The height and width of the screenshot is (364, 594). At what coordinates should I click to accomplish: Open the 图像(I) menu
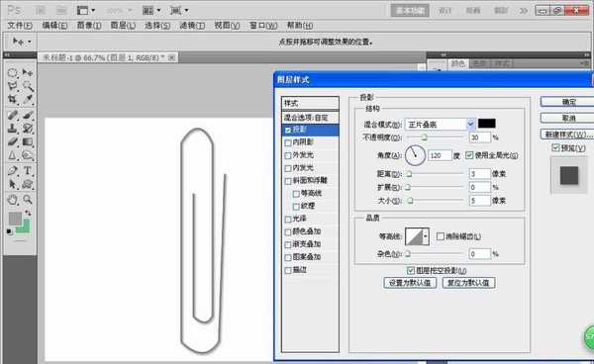click(89, 26)
